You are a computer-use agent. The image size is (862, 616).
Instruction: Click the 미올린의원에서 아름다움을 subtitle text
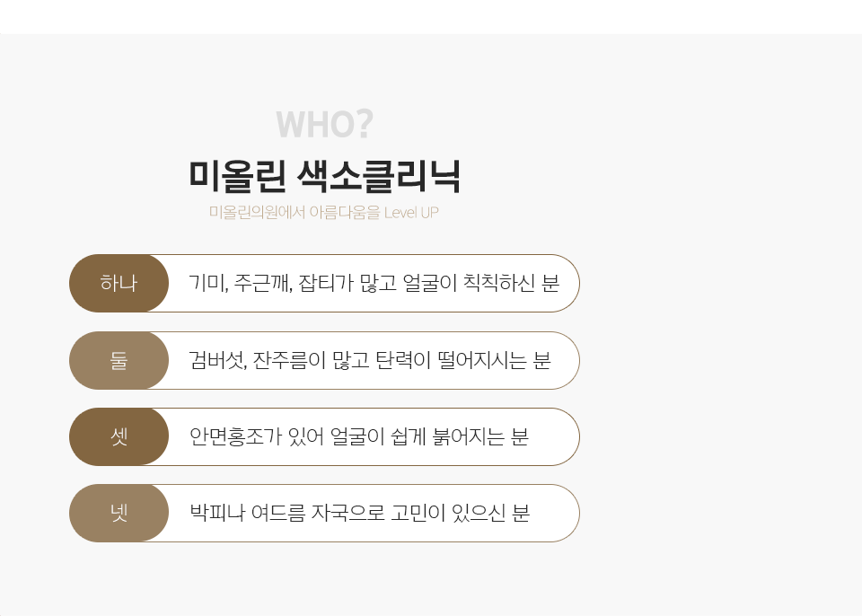(x=295, y=213)
